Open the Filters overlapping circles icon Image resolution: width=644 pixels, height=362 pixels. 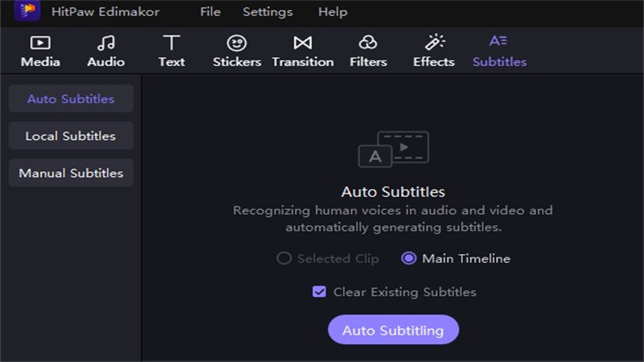(368, 43)
